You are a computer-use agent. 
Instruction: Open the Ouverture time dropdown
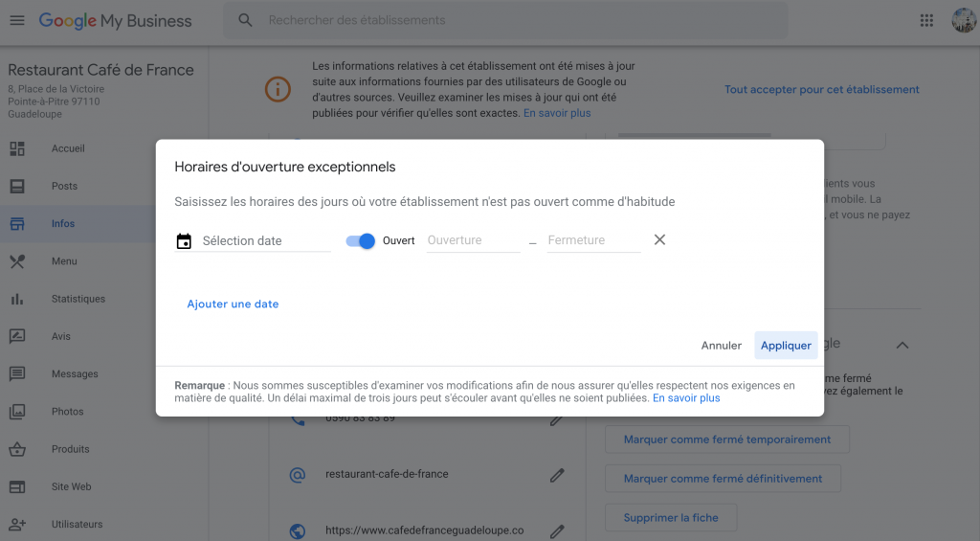(473, 240)
